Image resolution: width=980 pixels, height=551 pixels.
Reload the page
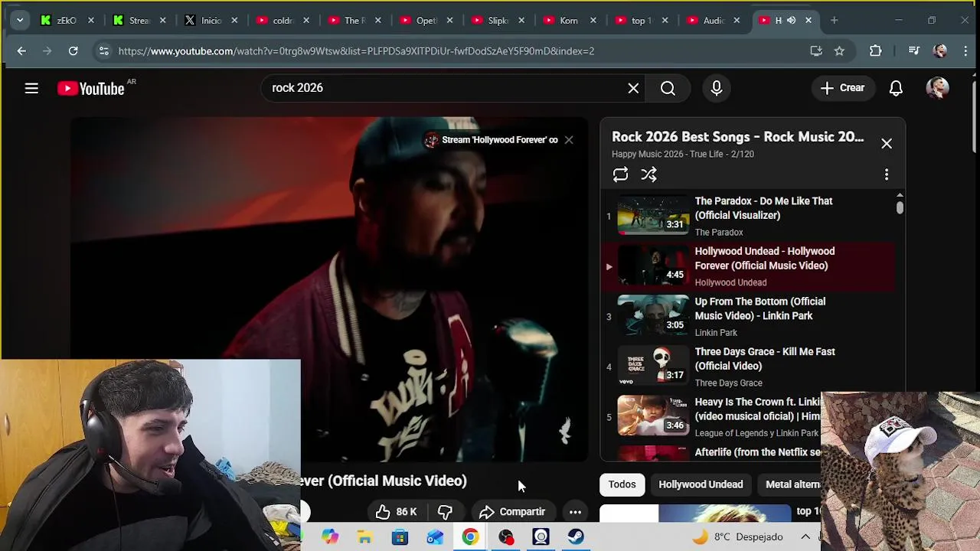[73, 51]
